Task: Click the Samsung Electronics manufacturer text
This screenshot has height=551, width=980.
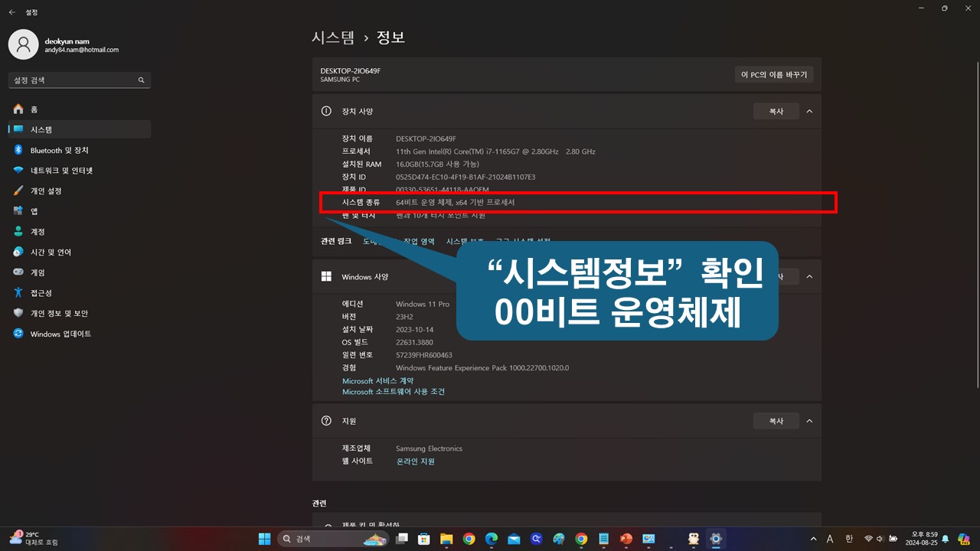Action: tap(429, 448)
